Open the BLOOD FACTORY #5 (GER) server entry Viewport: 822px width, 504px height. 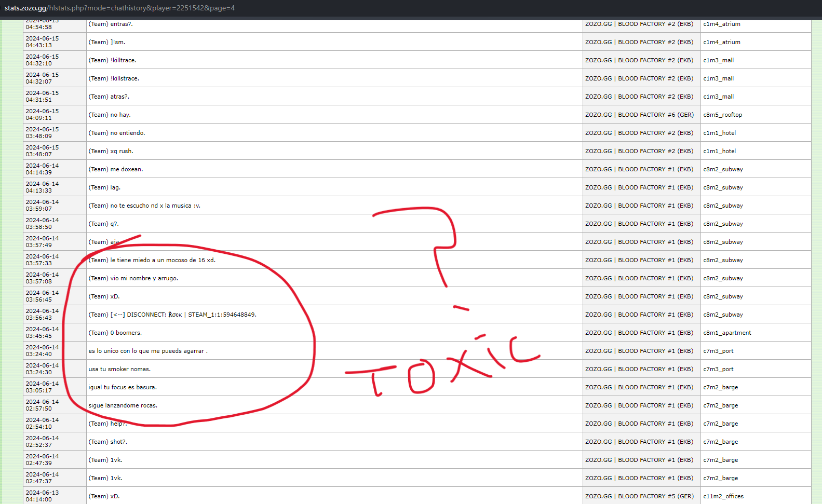click(x=639, y=496)
